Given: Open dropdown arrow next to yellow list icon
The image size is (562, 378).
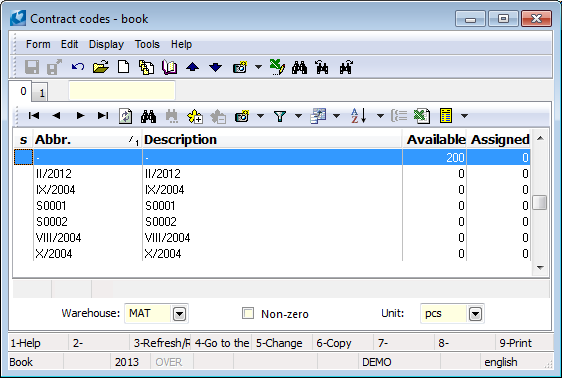Looking at the screenshot, I should pos(465,116).
